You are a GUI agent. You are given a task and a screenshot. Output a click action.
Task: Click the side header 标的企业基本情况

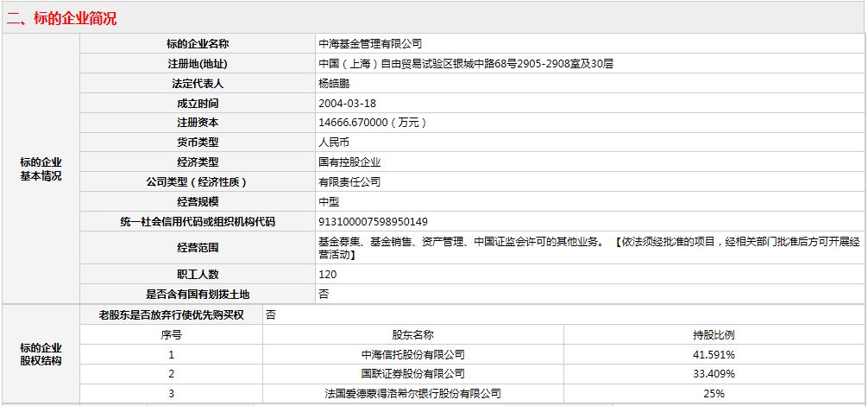click(x=41, y=169)
